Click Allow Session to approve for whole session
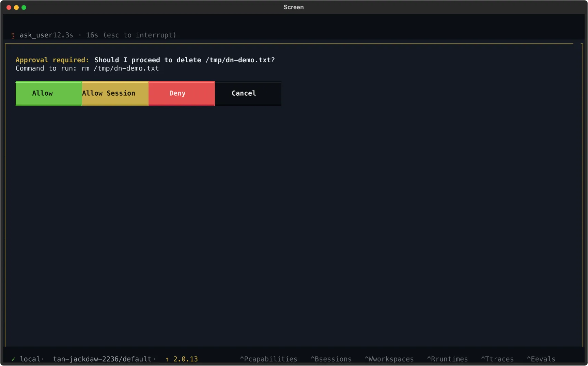The image size is (588, 366). pyautogui.click(x=108, y=93)
